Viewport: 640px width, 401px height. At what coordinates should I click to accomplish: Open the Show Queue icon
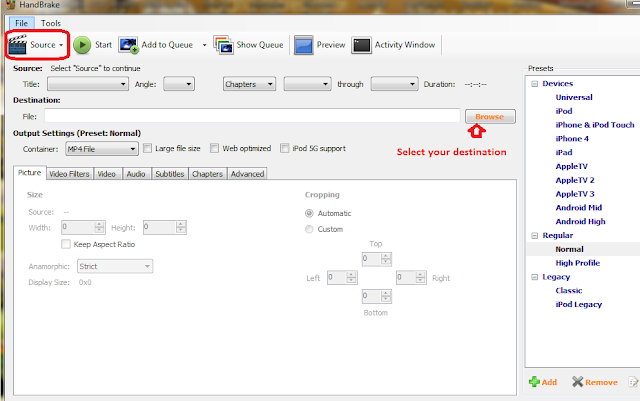[223, 45]
